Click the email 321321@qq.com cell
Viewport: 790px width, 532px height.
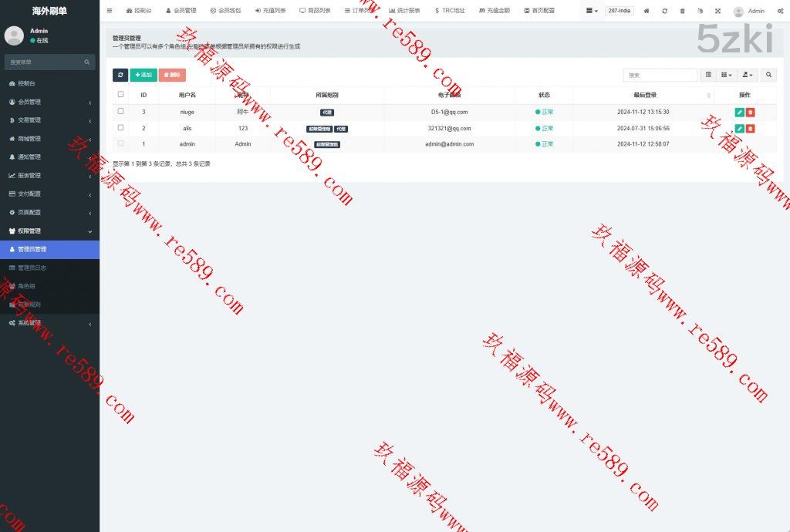(x=449, y=128)
